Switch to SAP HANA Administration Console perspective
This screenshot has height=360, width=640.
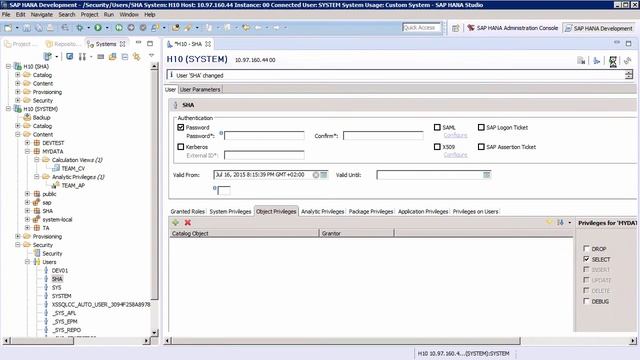[512, 28]
